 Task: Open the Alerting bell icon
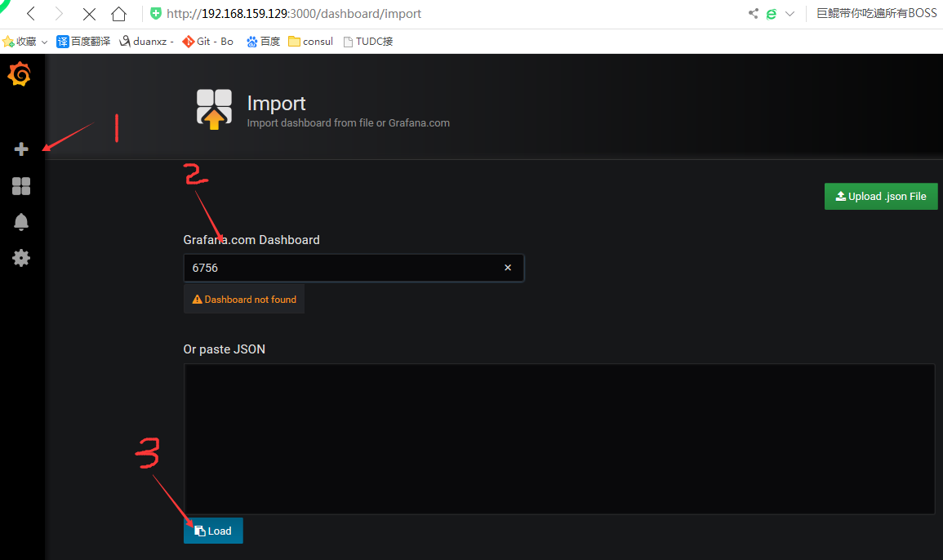(x=21, y=222)
